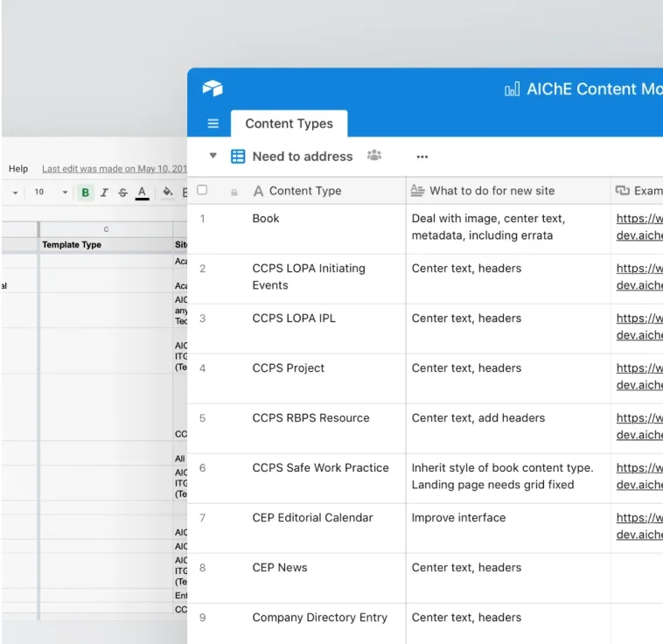Screen dimensions: 663x644
Task: Click the link icon in the Exam column header
Action: [622, 191]
